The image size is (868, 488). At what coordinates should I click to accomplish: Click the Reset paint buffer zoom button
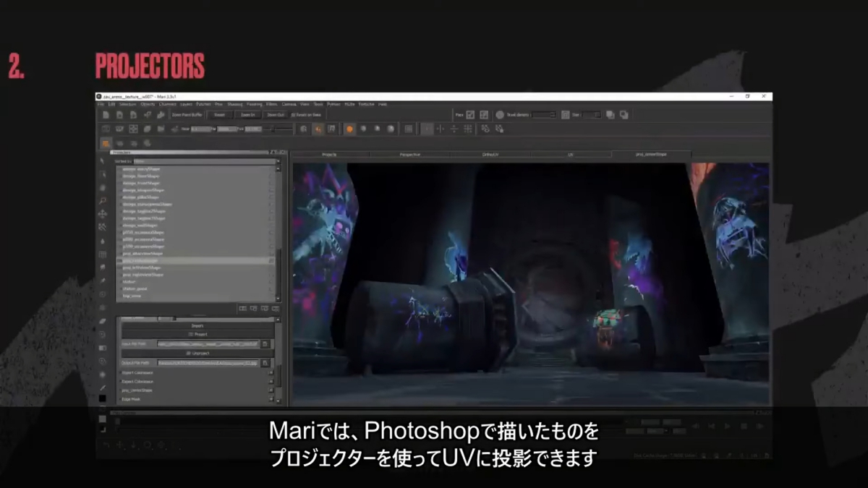(x=219, y=115)
